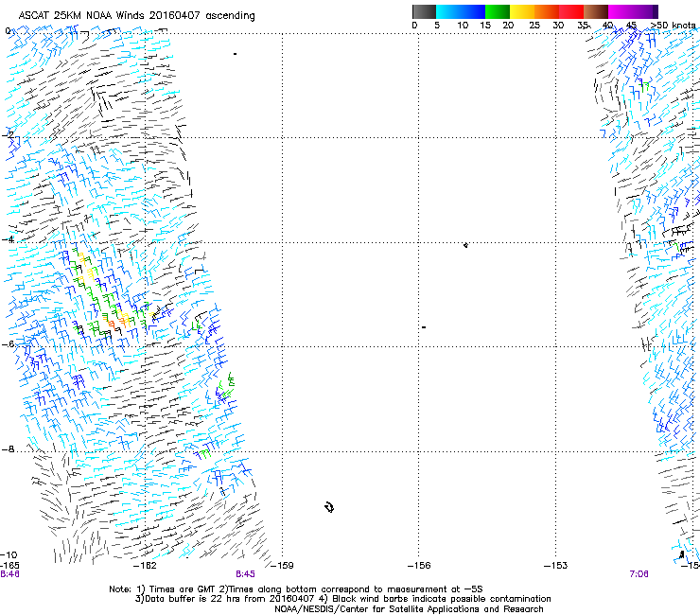The width and height of the screenshot is (700, 615).
Task: Click the '-153' longitude axis label
Action: [556, 565]
